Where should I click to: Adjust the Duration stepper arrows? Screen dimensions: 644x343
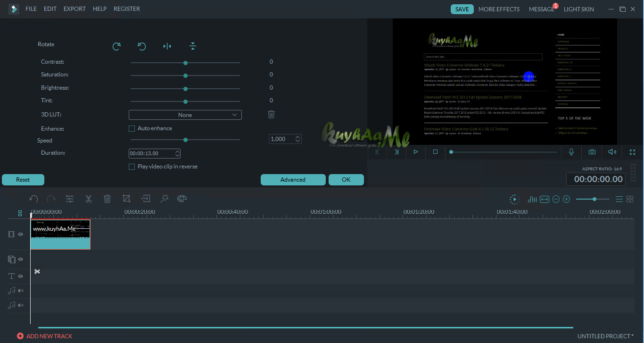pos(177,153)
